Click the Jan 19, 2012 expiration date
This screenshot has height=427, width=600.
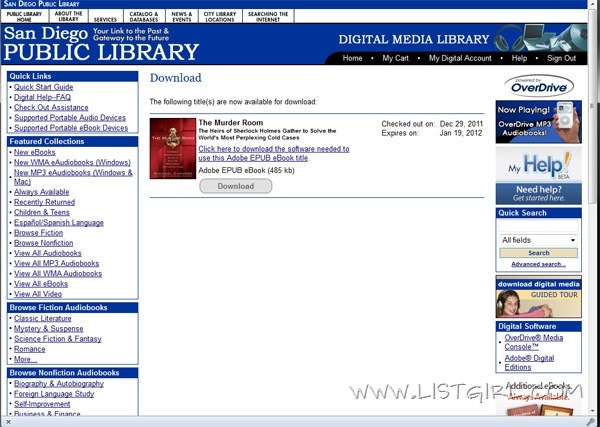[x=461, y=133]
